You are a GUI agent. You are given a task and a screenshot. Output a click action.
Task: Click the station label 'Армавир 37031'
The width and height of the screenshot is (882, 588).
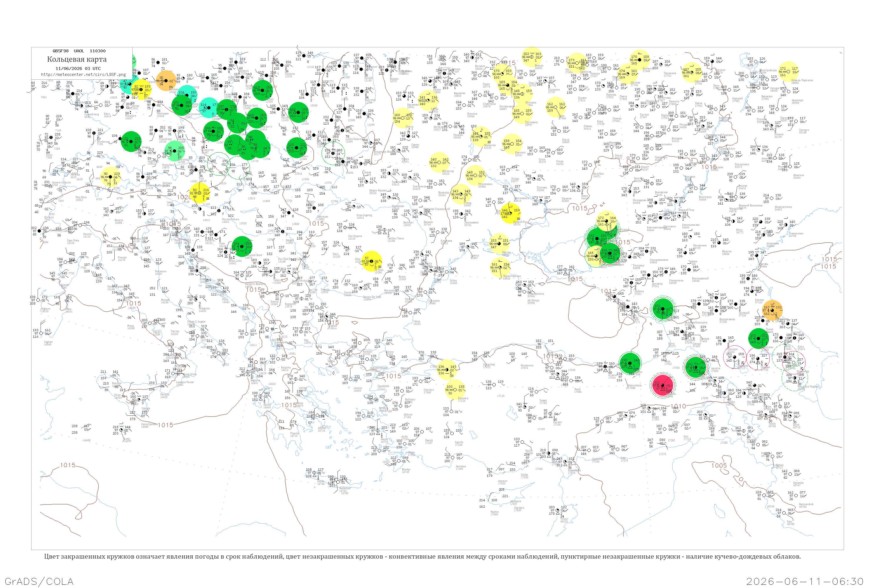point(657,285)
